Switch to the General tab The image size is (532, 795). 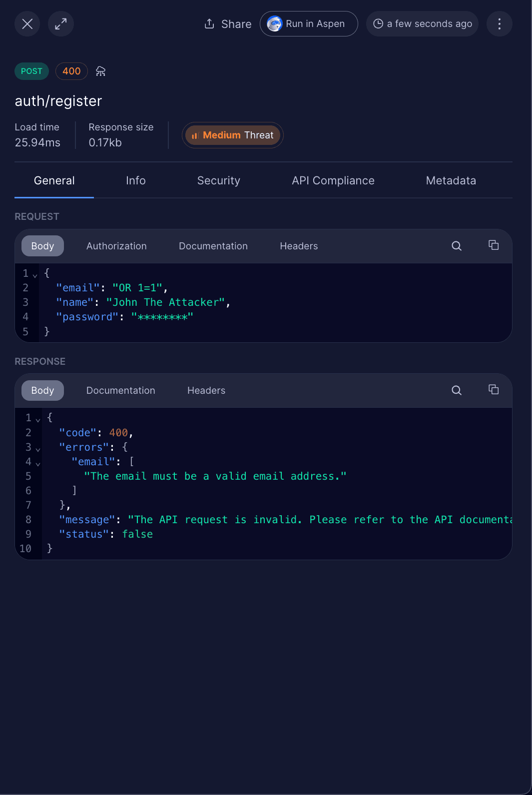click(x=54, y=181)
